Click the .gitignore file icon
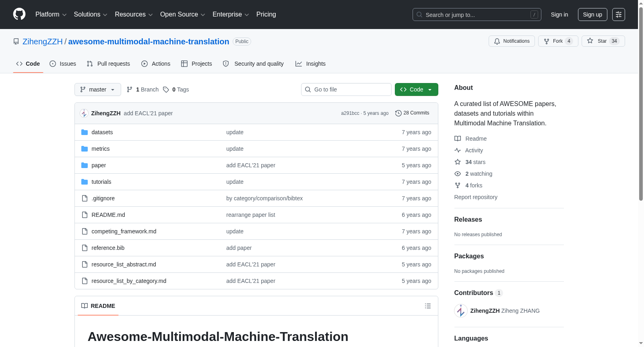This screenshot has width=644, height=347. point(85,198)
